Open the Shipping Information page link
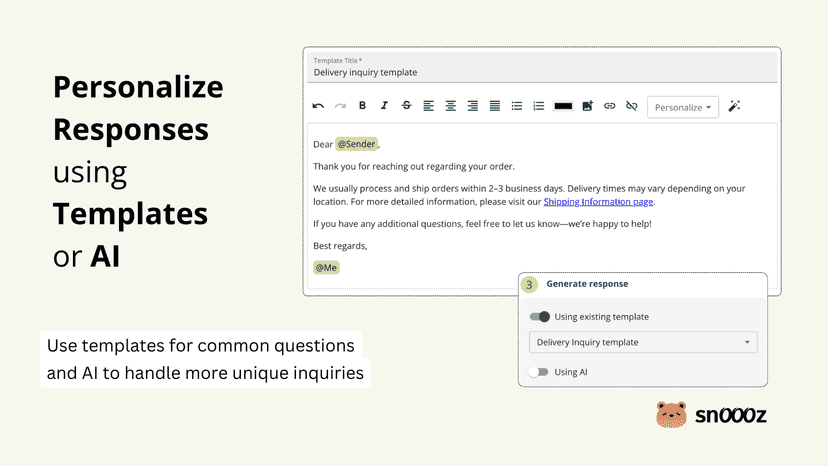Screen dimensions: 828x466 click(598, 202)
